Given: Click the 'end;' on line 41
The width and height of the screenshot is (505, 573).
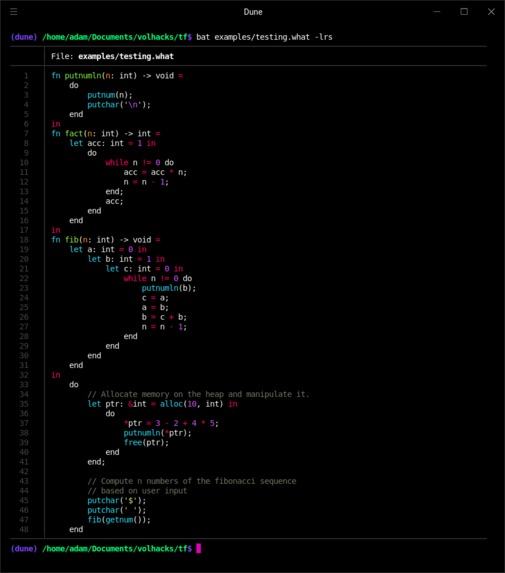Looking at the screenshot, I should [96, 462].
